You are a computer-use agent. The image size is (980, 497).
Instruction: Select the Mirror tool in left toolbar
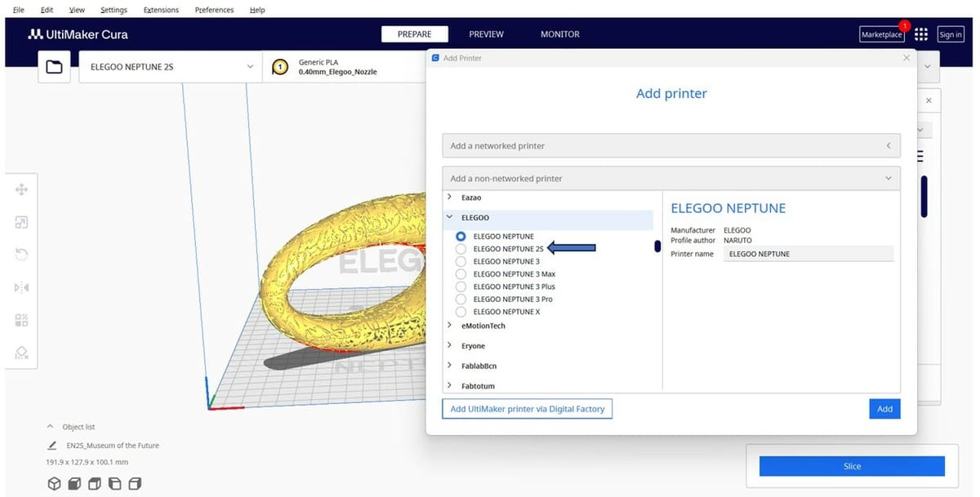coord(22,287)
